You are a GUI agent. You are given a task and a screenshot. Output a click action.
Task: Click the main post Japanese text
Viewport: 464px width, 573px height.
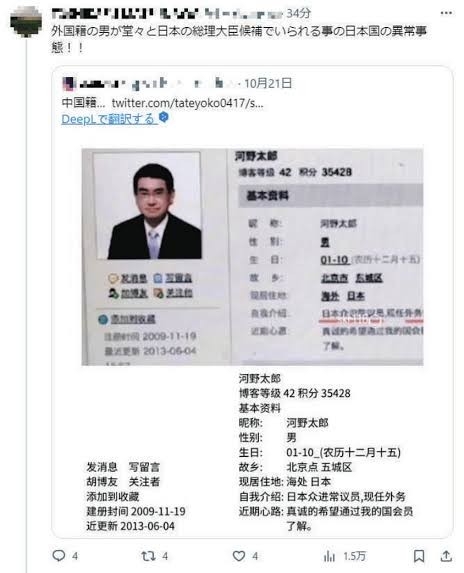click(x=239, y=39)
